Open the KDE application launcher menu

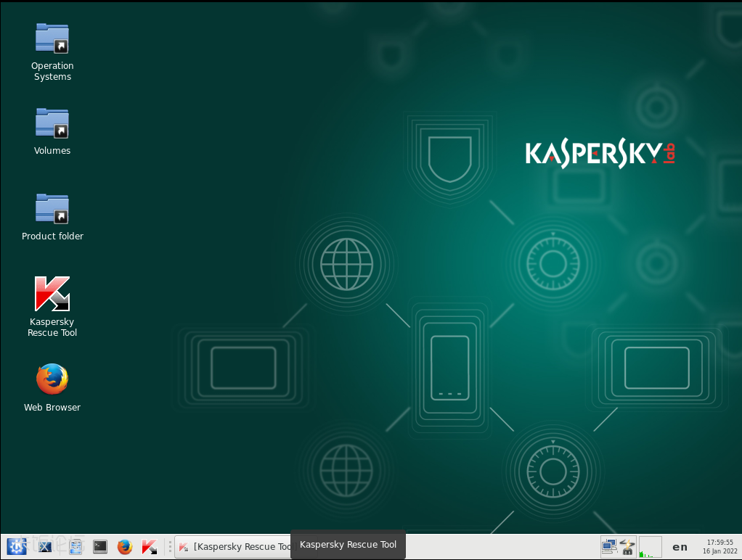pos(16,546)
